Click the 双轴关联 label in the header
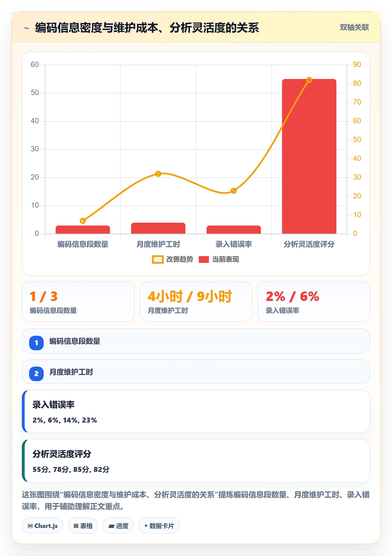This screenshot has width=392, height=556. pos(354,27)
